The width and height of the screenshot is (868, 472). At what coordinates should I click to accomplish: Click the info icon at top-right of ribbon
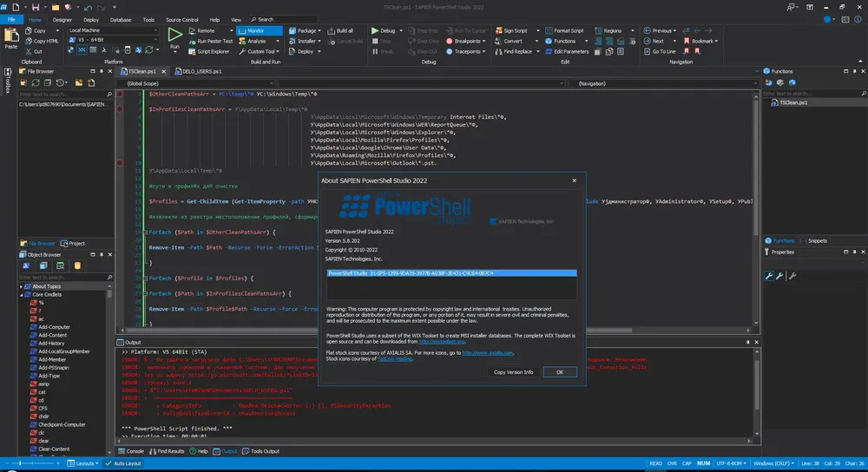coord(858,19)
